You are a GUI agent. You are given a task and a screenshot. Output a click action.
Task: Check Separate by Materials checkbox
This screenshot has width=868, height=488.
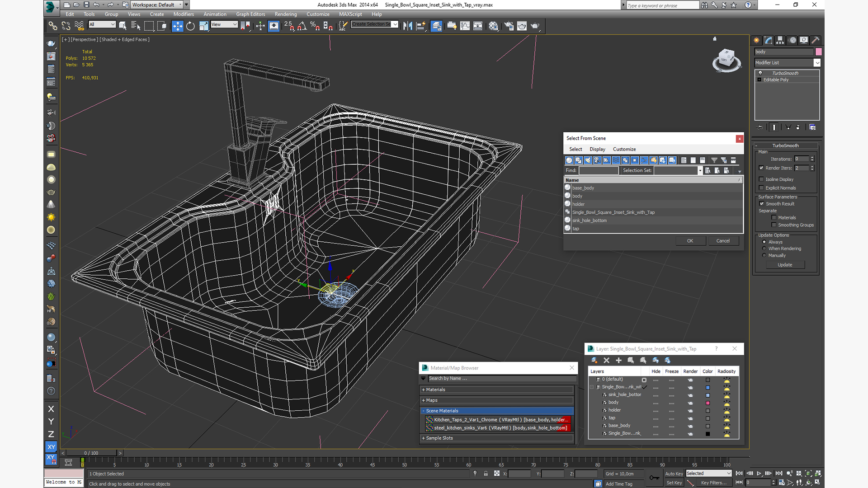click(x=774, y=218)
